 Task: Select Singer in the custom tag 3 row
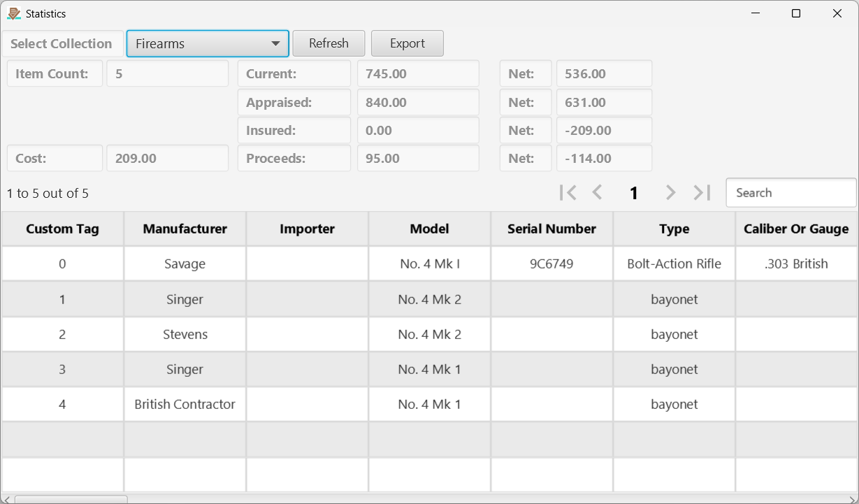click(185, 369)
